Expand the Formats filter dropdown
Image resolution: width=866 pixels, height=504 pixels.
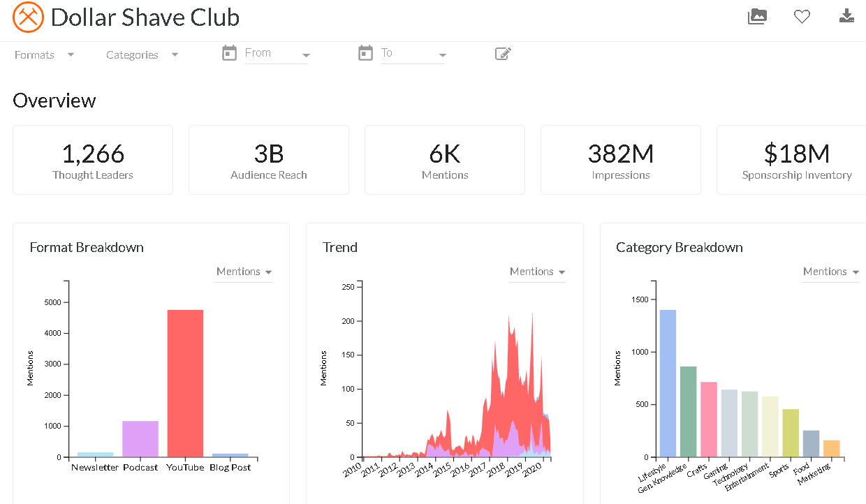point(45,54)
